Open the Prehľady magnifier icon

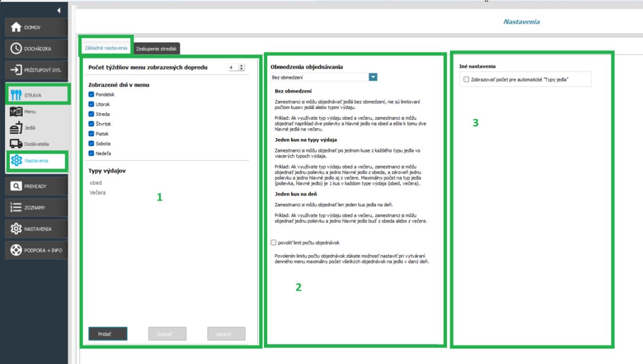tap(16, 186)
